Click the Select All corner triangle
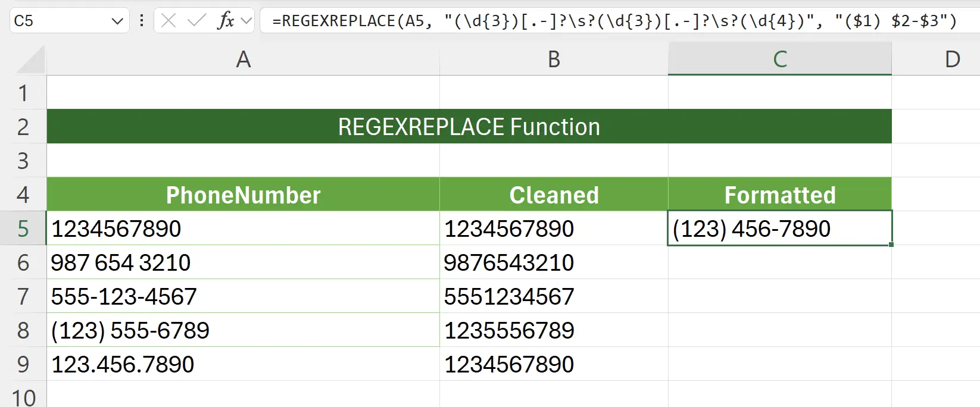Image resolution: width=980 pixels, height=407 pixels. pos(30,59)
